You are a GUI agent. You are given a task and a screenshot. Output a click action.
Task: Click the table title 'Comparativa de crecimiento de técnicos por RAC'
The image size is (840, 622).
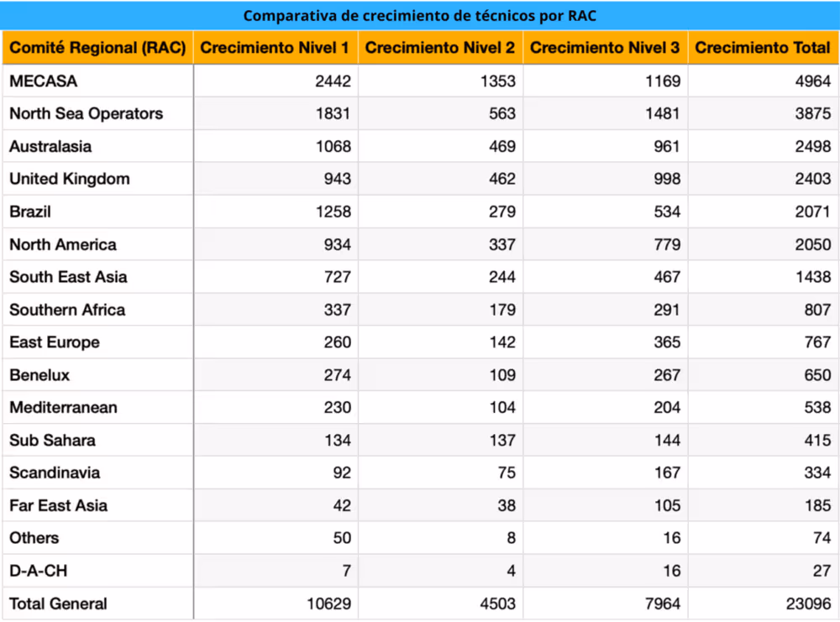(419, 15)
